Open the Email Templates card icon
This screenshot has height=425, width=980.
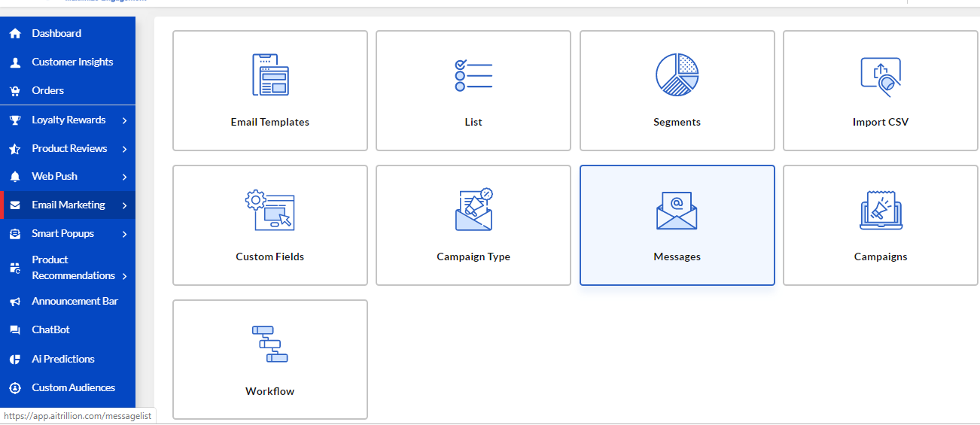pos(270,74)
